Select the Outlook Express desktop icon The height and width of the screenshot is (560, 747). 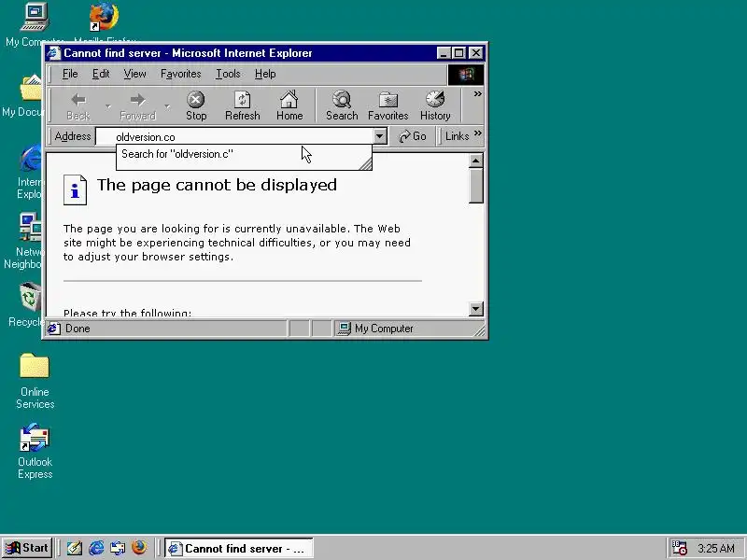[x=35, y=451]
